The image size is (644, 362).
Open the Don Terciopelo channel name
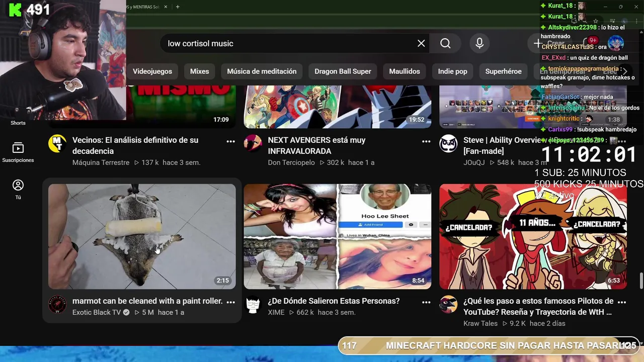click(x=291, y=162)
